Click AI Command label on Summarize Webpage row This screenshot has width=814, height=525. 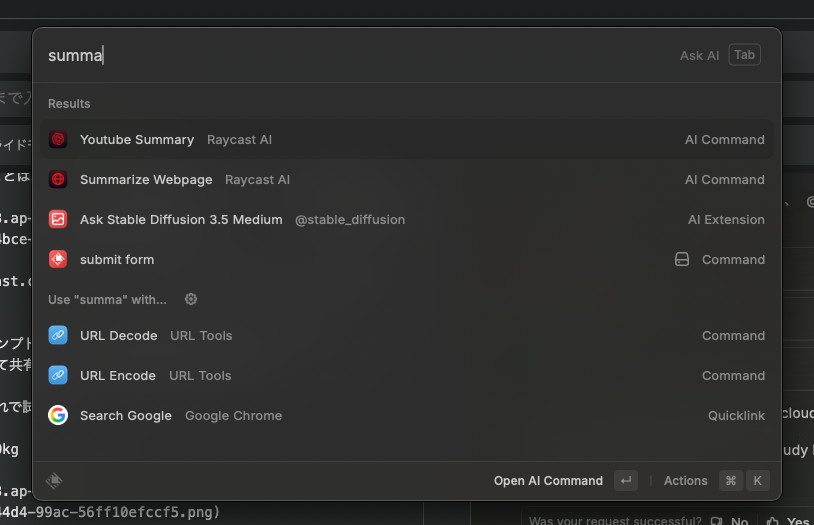pyautogui.click(x=725, y=180)
